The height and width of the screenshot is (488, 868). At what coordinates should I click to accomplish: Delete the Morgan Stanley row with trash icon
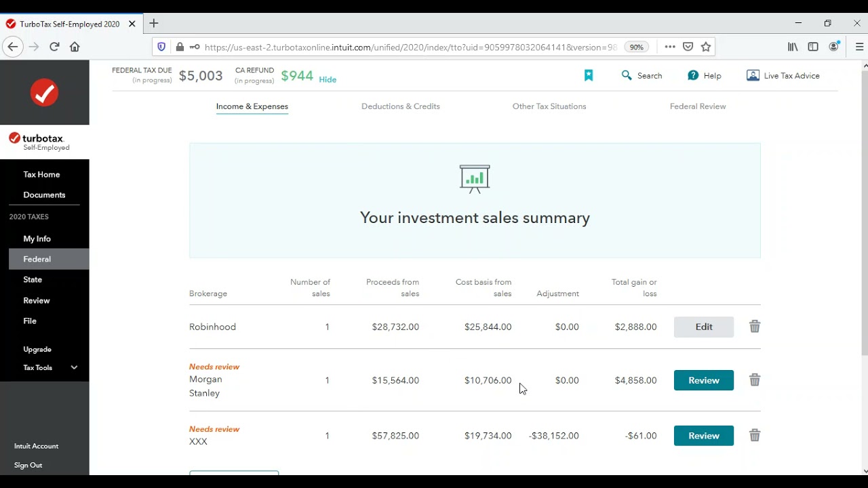coord(755,380)
